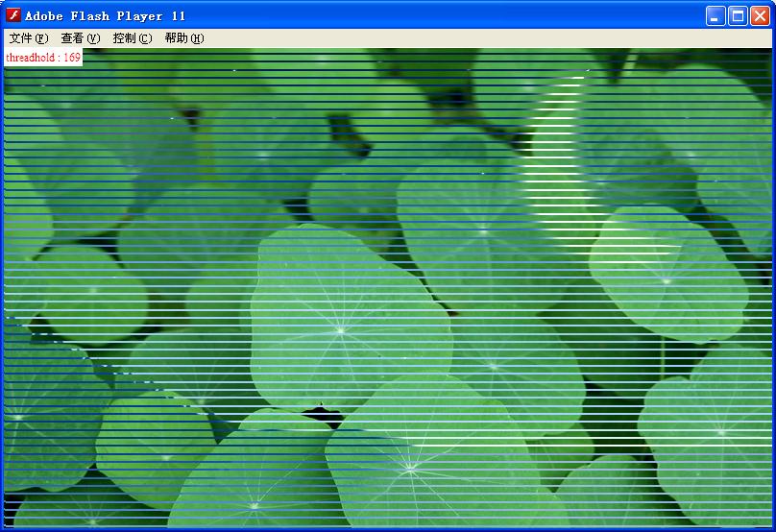Screen dimensions: 776x532
Task: Maximize the Adobe Flash Player window
Action: [x=738, y=15]
